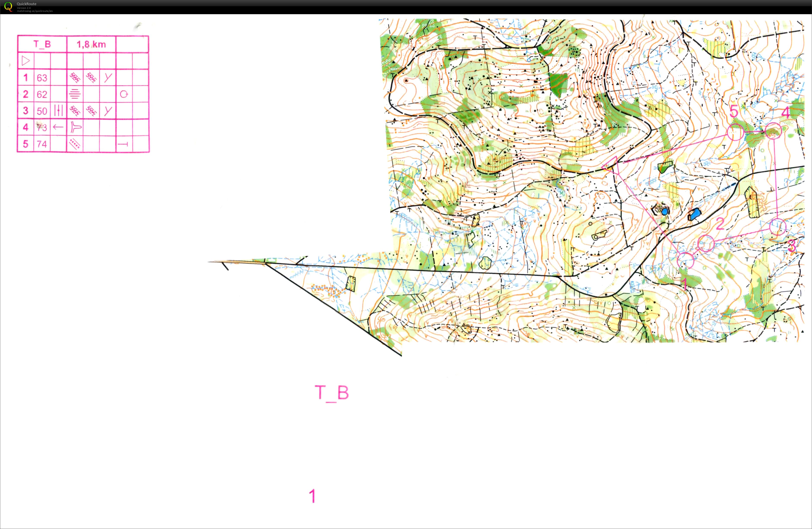Image resolution: width=812 pixels, height=529 pixels.
Task: Select control code '63' in row 1
Action: [42, 78]
